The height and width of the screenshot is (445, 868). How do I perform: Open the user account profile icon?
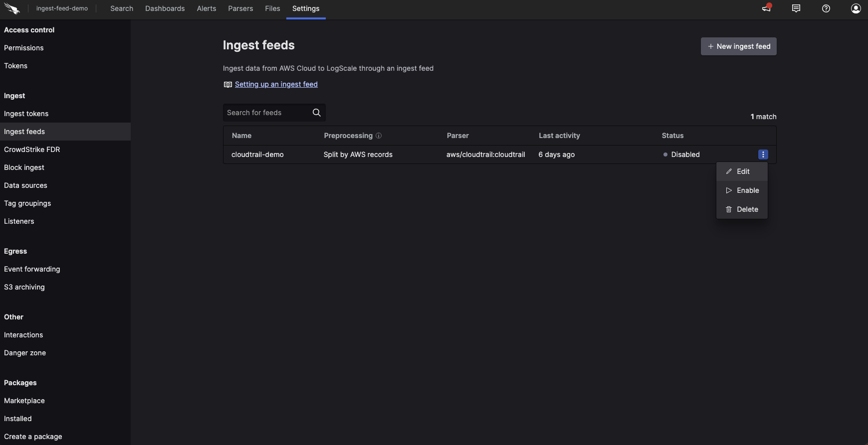[856, 8]
